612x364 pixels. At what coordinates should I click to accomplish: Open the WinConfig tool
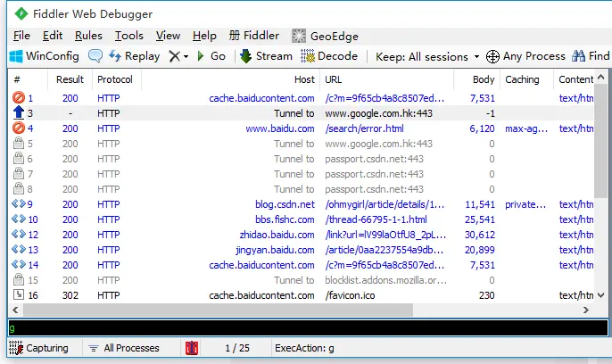(x=44, y=56)
